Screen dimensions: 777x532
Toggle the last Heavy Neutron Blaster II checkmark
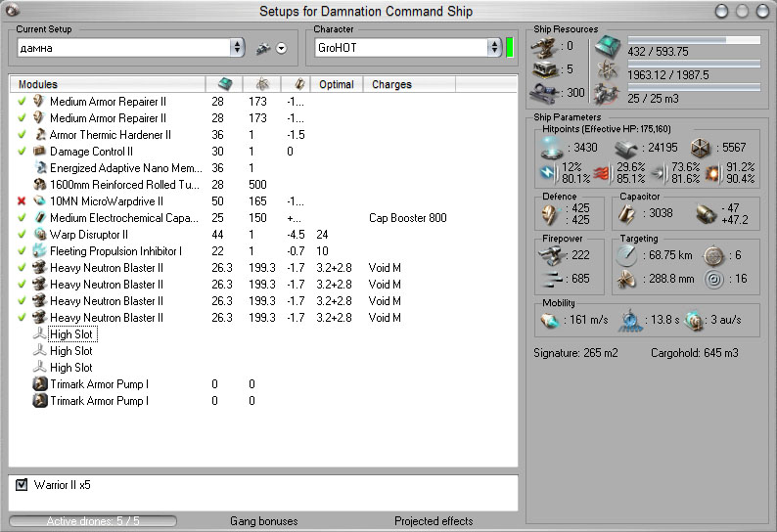[22, 317]
